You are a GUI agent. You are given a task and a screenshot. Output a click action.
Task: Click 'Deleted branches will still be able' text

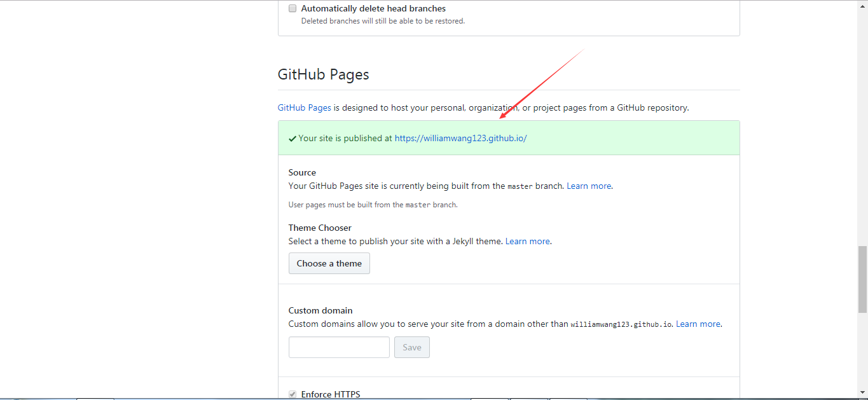click(x=383, y=21)
